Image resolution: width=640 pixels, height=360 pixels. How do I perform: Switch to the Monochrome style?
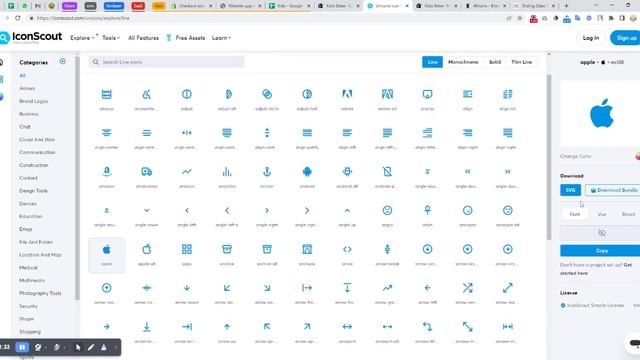[463, 62]
